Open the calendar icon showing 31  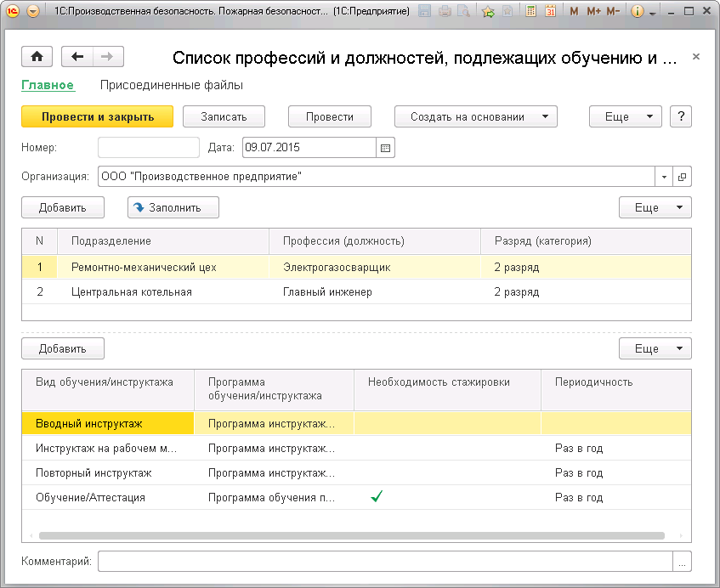click(x=550, y=11)
